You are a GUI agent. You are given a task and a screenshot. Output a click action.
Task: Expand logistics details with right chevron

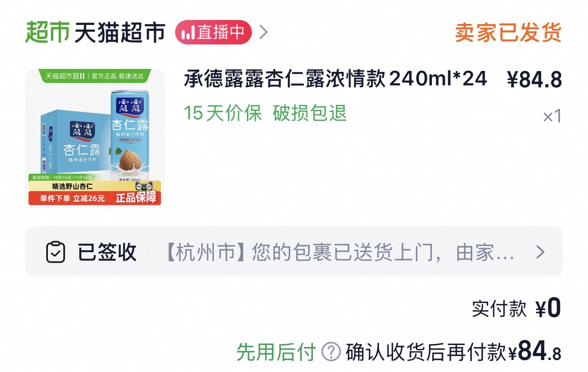click(540, 252)
